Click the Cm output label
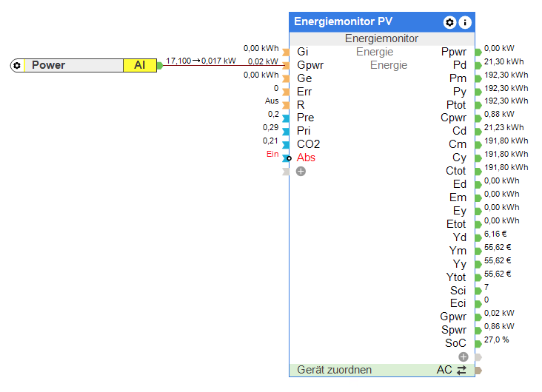Image resolution: width=542 pixels, height=392 pixels. click(458, 144)
